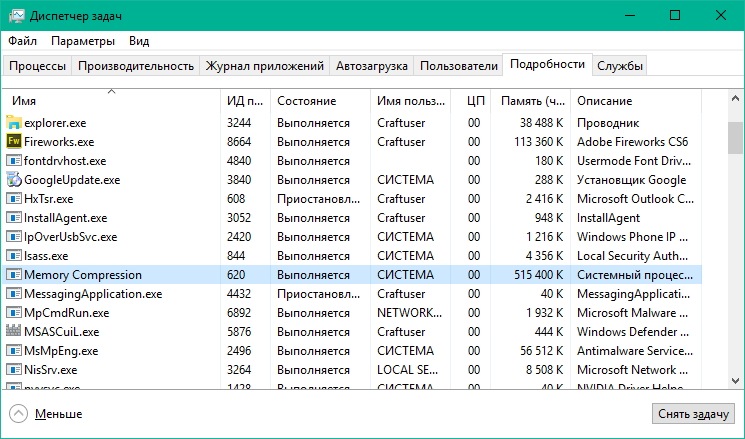Select the NisSrv.exe process name

tap(50, 370)
